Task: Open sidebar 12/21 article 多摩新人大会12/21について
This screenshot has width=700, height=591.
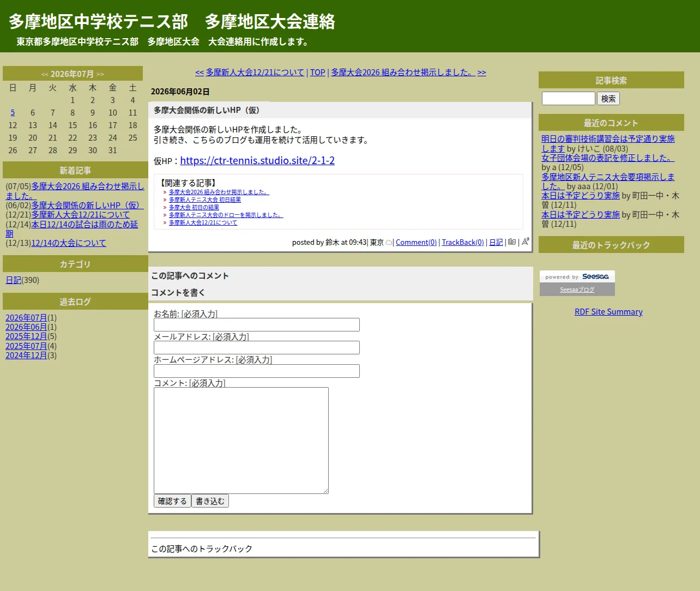Action: coord(81,215)
